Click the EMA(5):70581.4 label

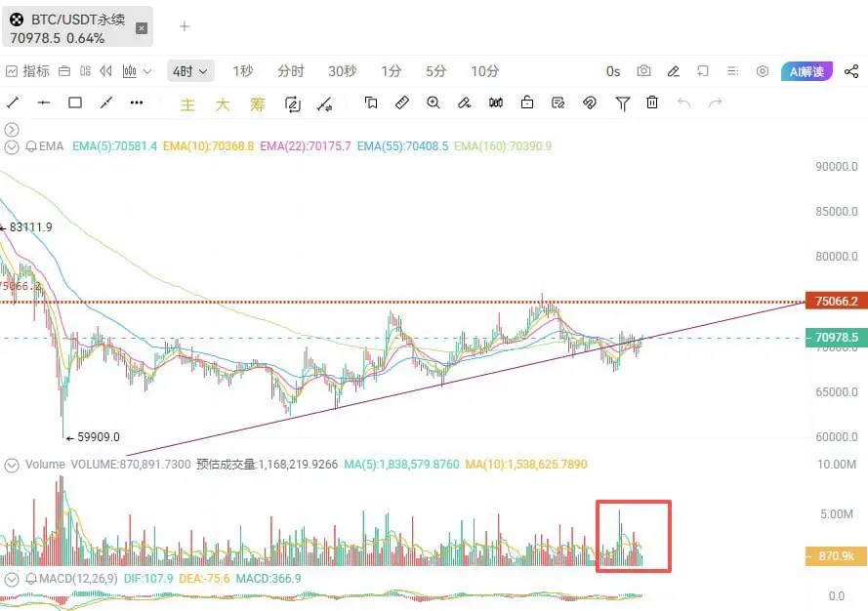114,146
